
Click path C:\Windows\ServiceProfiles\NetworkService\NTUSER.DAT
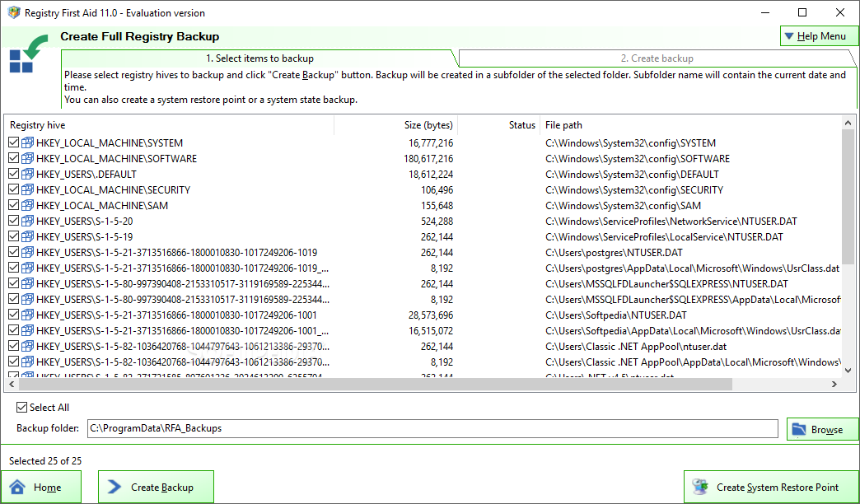(x=671, y=222)
